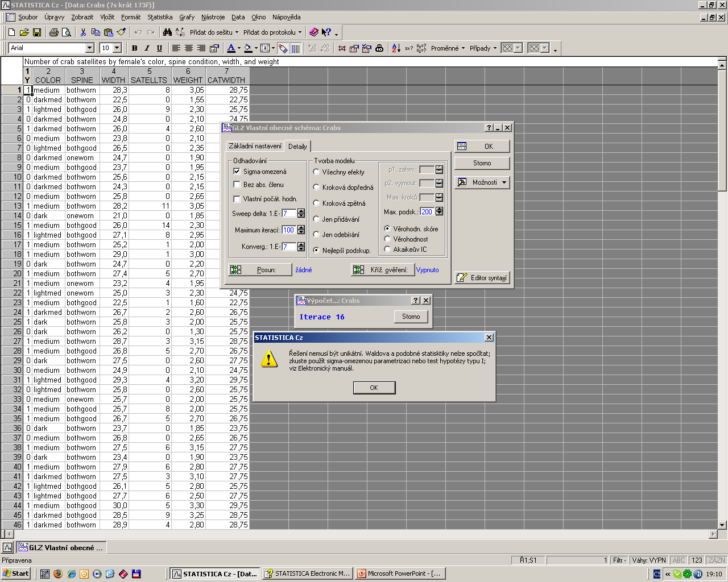This screenshot has height=582, width=728.
Task: Click the x=? variable formula icon
Action: pos(409,48)
